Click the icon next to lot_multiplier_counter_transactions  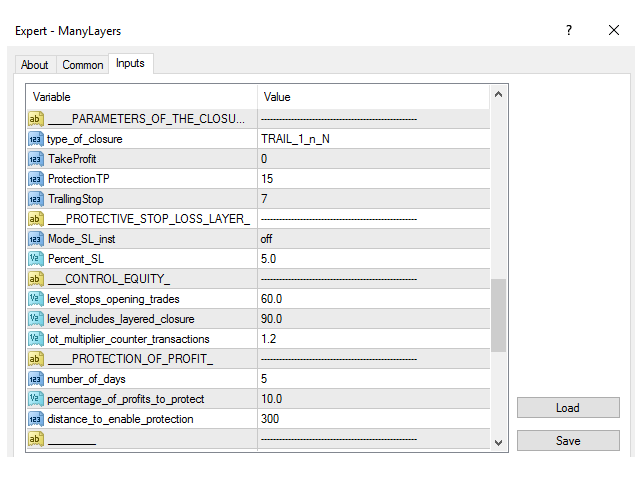click(36, 339)
